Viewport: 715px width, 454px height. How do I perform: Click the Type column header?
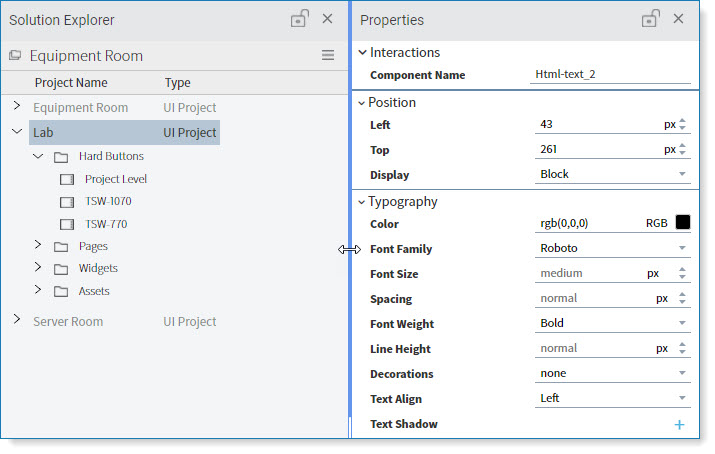pyautogui.click(x=177, y=83)
